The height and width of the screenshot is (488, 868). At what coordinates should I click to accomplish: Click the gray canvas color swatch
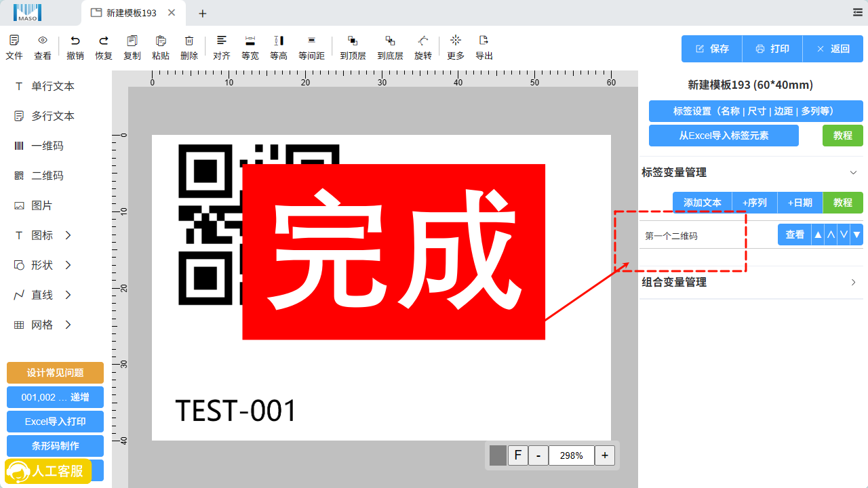[x=498, y=455]
